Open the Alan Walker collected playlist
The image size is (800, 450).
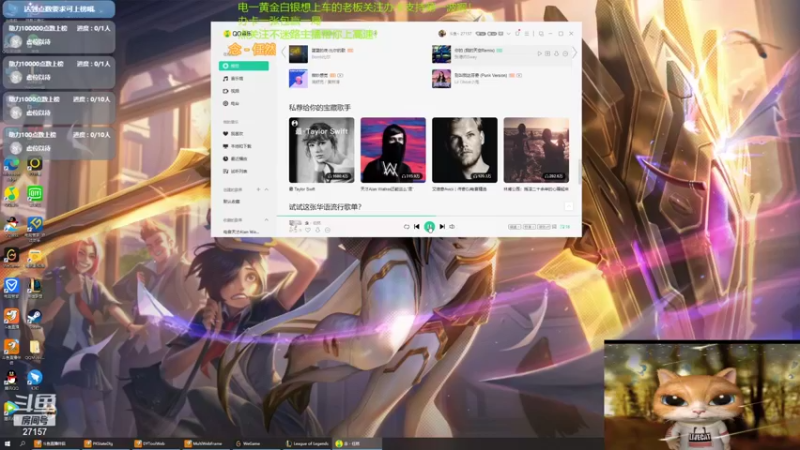pos(241,232)
